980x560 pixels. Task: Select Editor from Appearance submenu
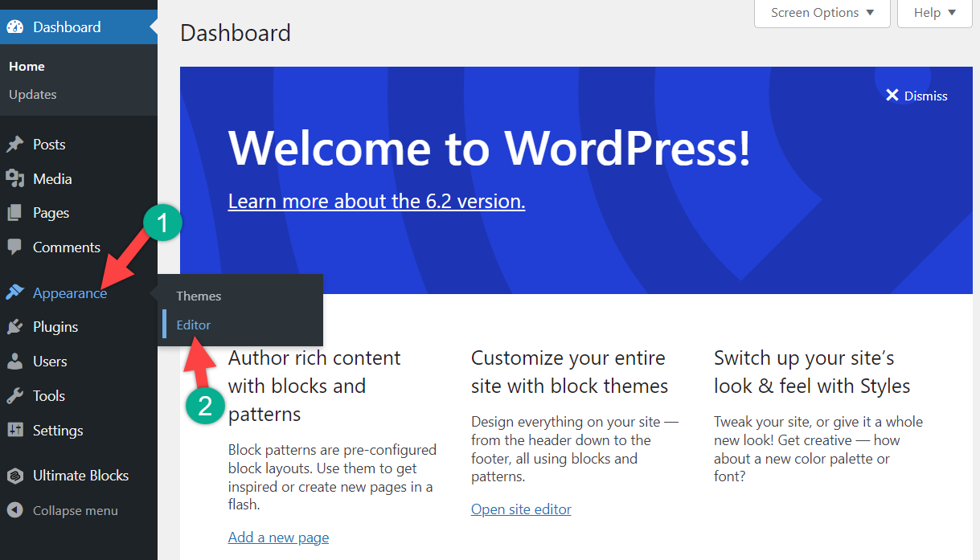[x=194, y=325]
